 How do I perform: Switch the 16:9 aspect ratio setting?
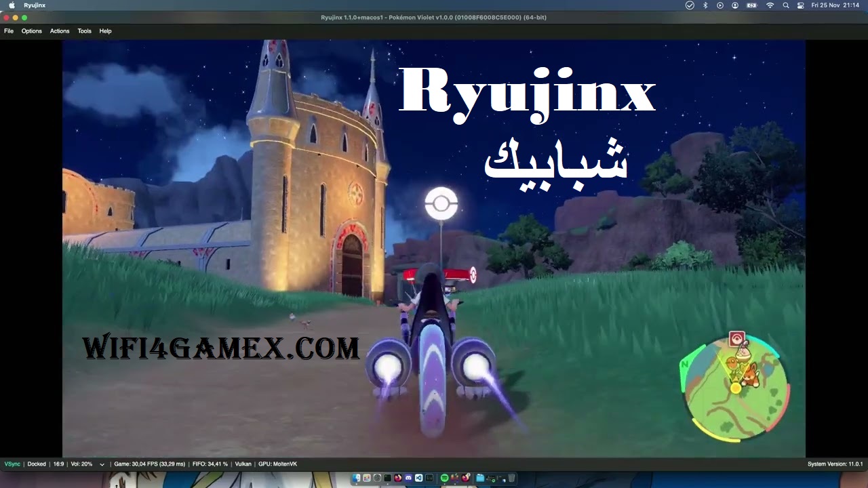click(x=58, y=464)
